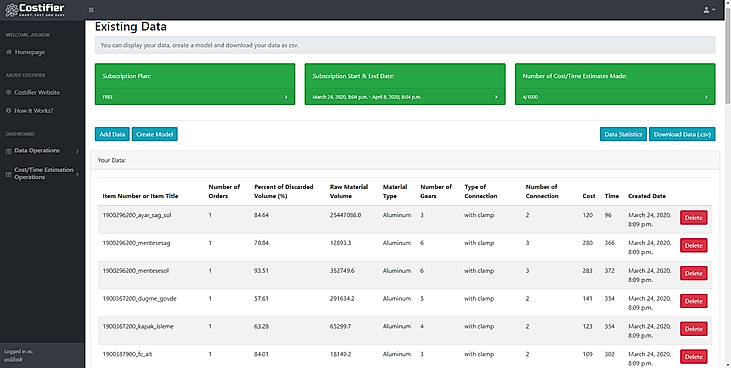The image size is (731, 368).
Task: Click the Subscription Plan FREE text
Action: click(108, 97)
